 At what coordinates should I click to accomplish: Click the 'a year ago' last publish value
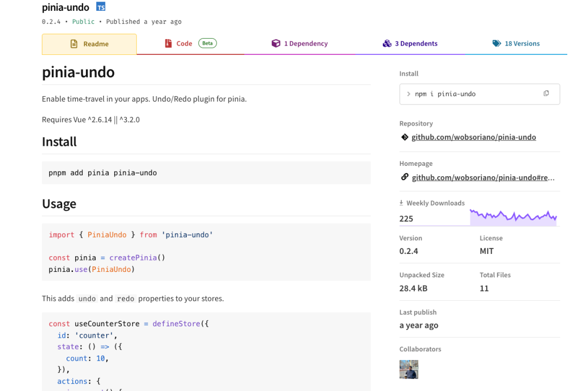pyautogui.click(x=419, y=325)
